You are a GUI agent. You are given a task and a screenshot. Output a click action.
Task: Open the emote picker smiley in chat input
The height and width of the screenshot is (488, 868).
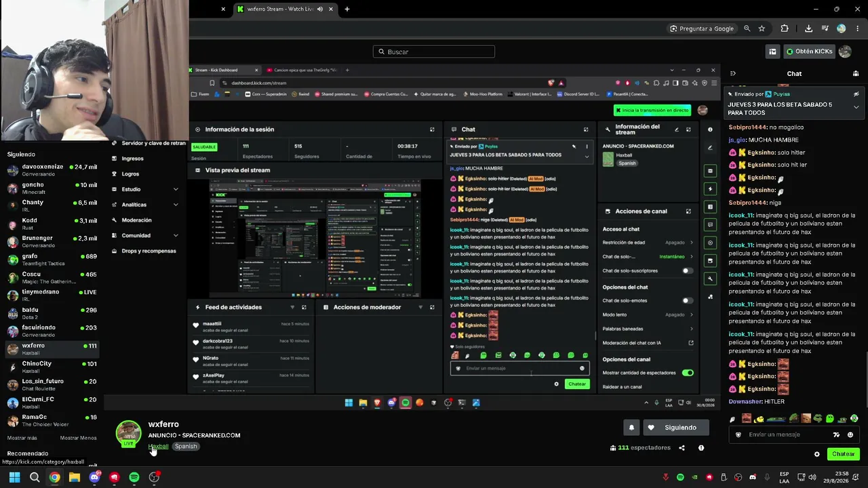pos(850,435)
